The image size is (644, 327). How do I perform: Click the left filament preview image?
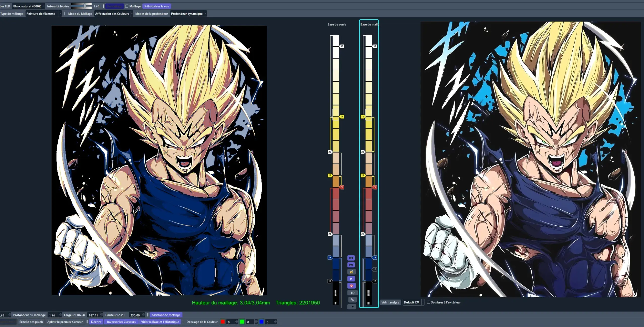(x=159, y=160)
